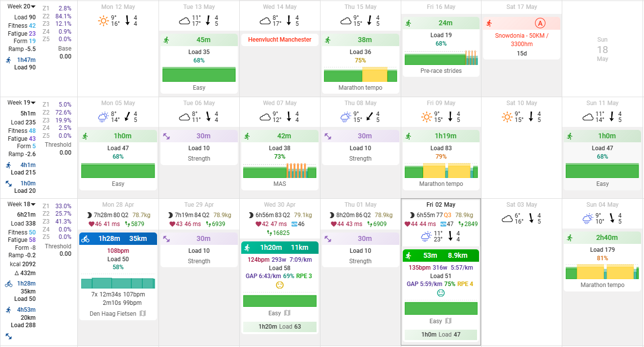Screen dimensions: 644x347
Task: Click the MAS workout interval chart
Action: 279,171
